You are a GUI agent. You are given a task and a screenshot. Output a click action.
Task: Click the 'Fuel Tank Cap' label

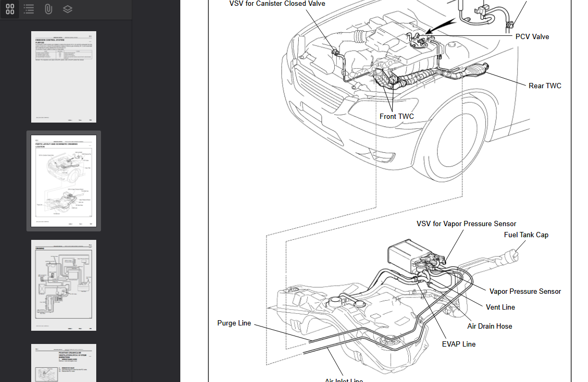coord(526,235)
